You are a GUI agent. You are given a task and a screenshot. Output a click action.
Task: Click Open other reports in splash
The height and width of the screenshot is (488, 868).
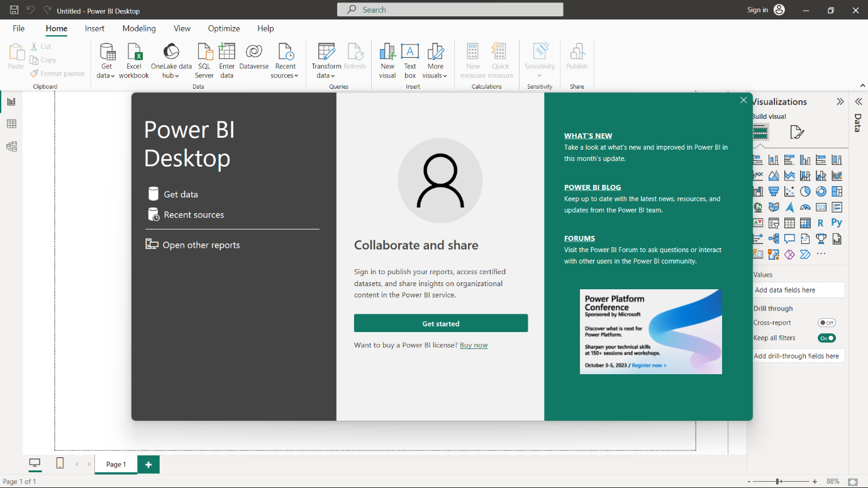pos(192,245)
